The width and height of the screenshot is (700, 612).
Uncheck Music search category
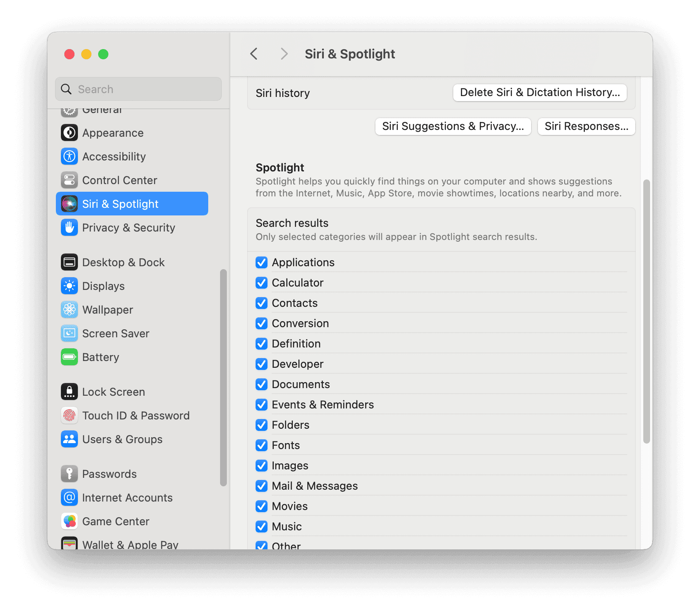pos(262,527)
